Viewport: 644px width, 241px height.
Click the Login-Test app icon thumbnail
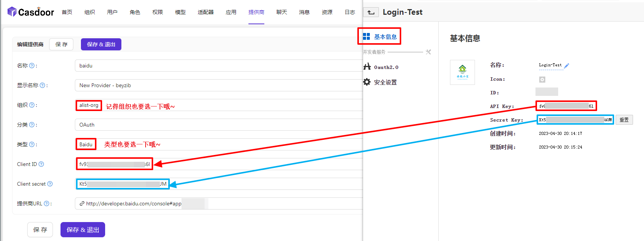pos(462,72)
